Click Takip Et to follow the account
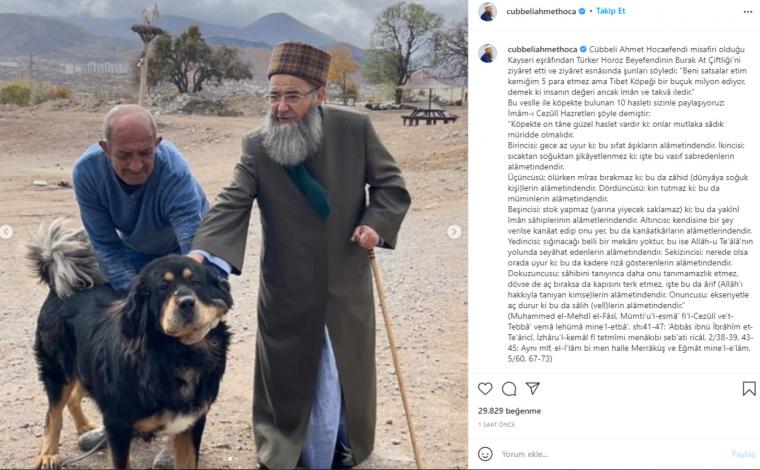Image resolution: width=760 pixels, height=470 pixels. click(x=611, y=11)
